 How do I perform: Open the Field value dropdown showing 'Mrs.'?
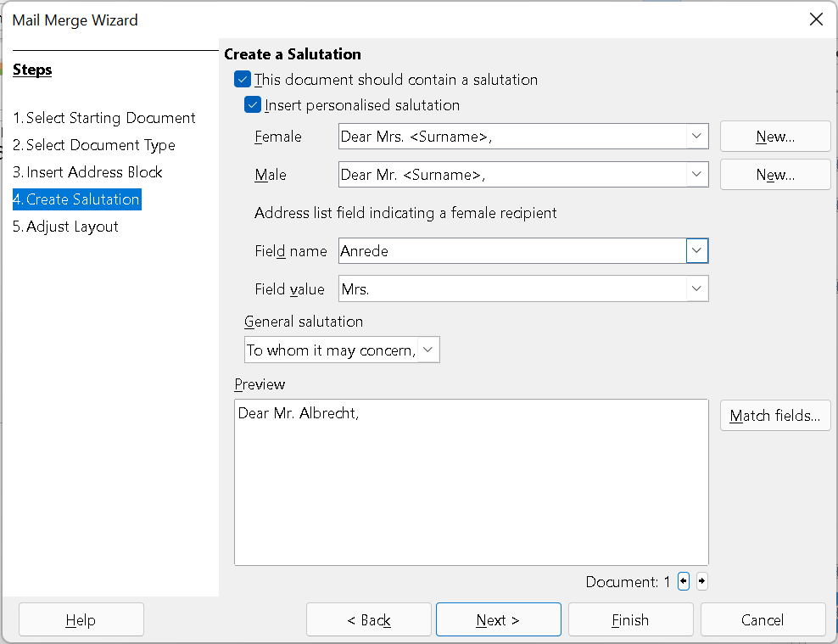[x=697, y=289]
